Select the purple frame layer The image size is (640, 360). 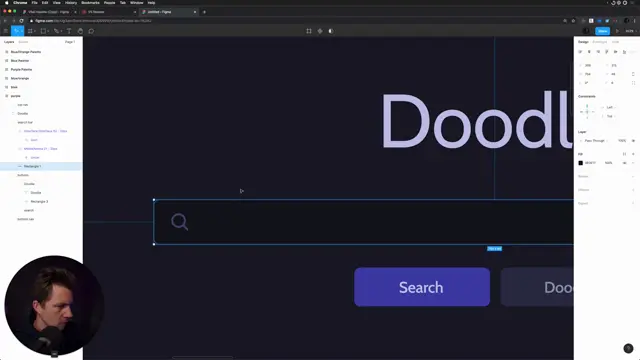click(16, 96)
